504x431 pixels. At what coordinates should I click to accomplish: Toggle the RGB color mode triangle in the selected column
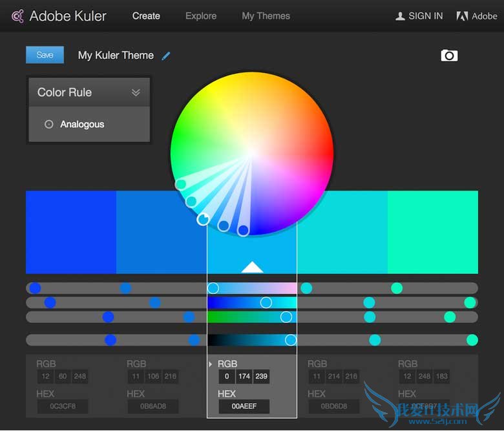tap(210, 364)
